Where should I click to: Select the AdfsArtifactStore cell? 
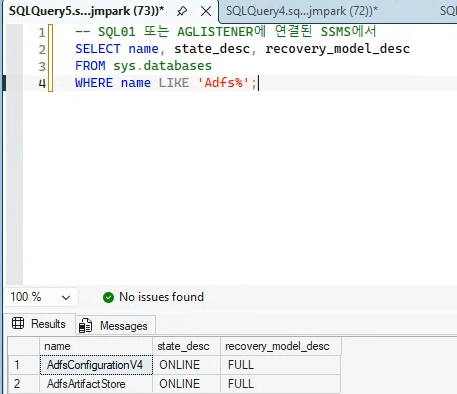pos(96,384)
